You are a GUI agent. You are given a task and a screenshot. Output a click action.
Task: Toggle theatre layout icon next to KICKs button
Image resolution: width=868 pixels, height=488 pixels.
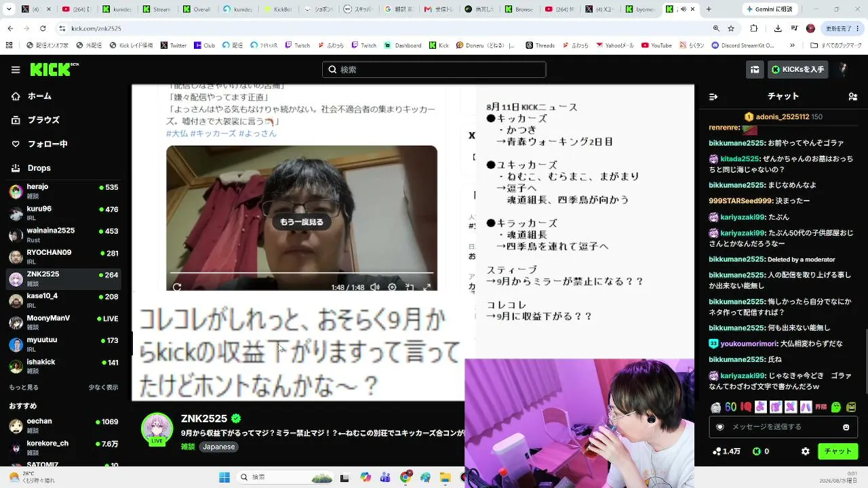755,69
